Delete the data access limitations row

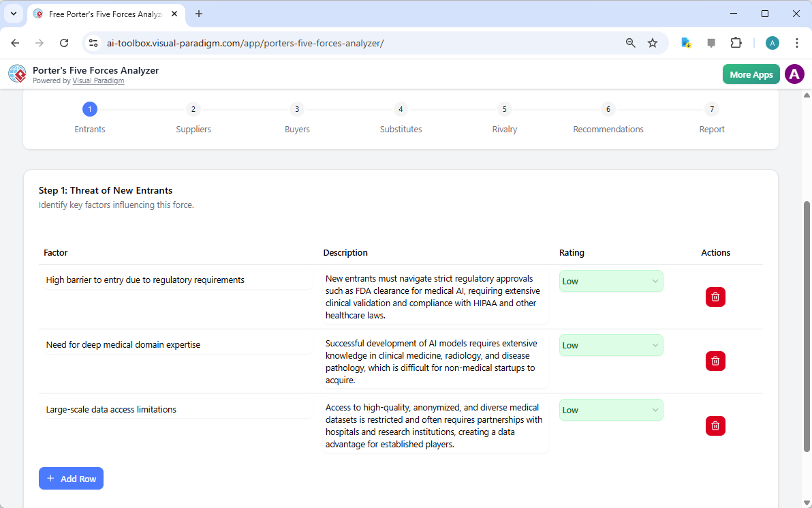pyautogui.click(x=715, y=425)
